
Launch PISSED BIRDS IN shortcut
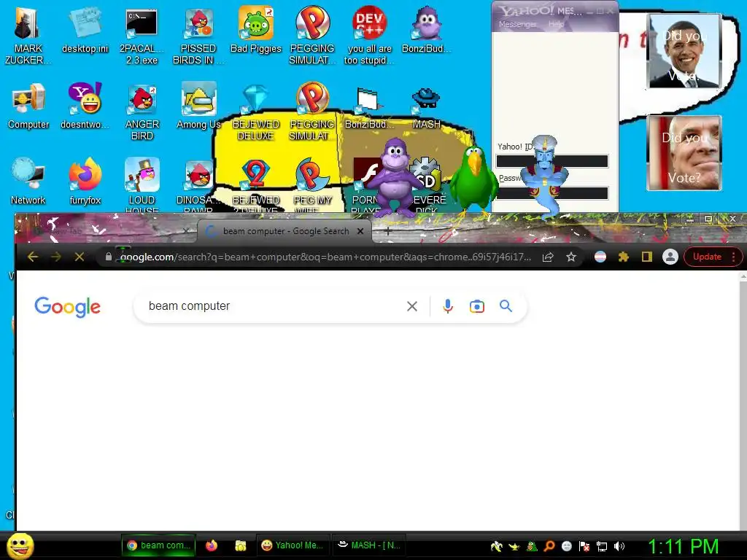pyautogui.click(x=198, y=35)
